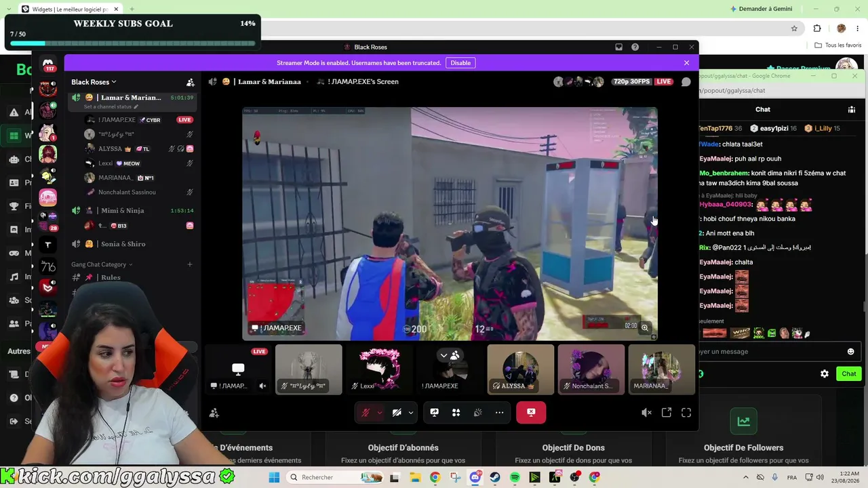The height and width of the screenshot is (488, 868).
Task: Add channel to Gang Chat Category
Action: tap(190, 264)
